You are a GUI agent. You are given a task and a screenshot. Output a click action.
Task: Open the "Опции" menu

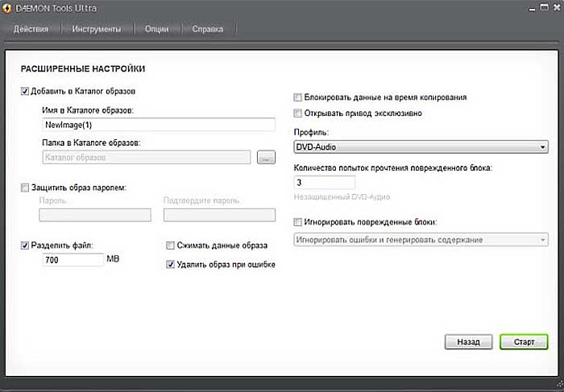157,30
